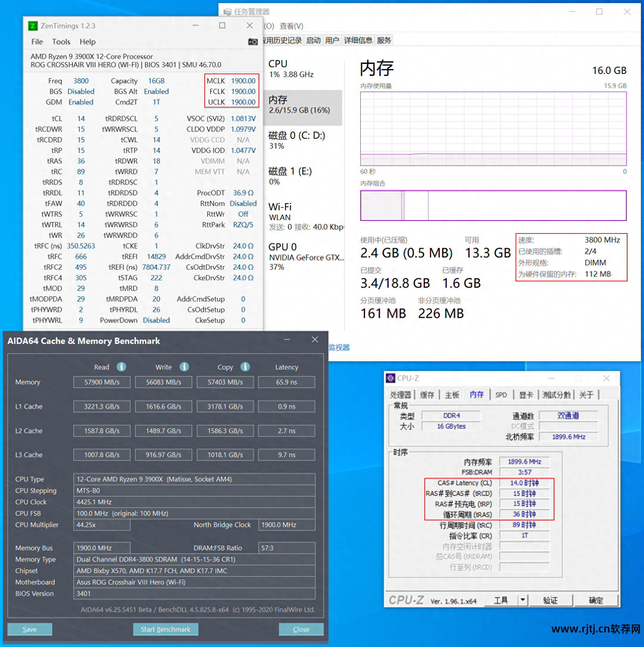The image size is (644, 647).
Task: Click the Memory Type DDR4-3800 field
Action: pyautogui.click(x=194, y=559)
